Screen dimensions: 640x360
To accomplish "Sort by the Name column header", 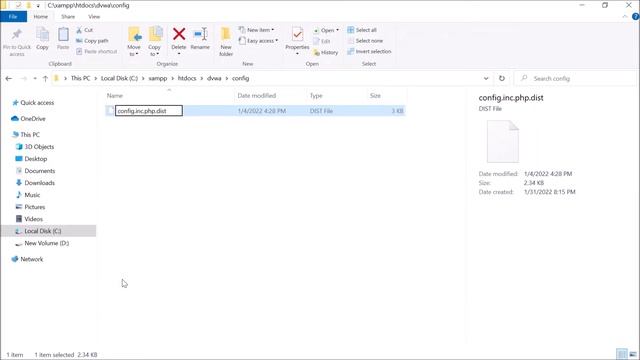I will tap(115, 96).
